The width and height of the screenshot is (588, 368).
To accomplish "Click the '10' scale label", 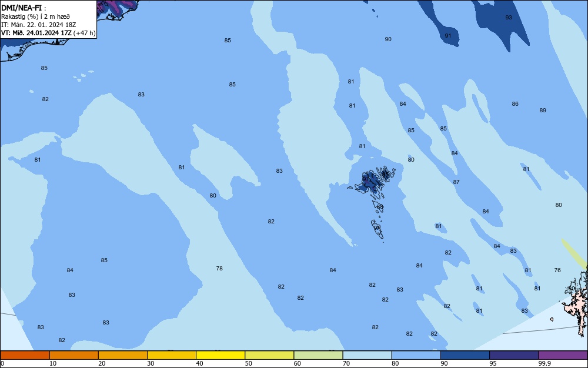I will (x=53, y=363).
